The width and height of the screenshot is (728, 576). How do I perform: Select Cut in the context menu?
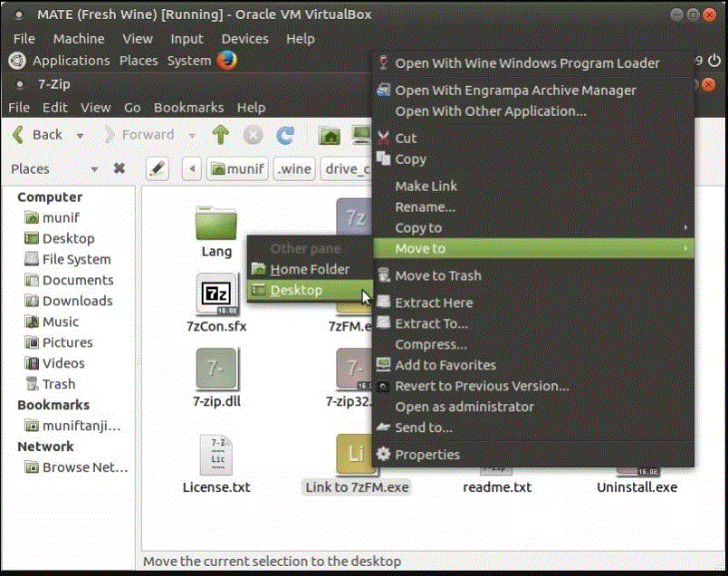533,138
